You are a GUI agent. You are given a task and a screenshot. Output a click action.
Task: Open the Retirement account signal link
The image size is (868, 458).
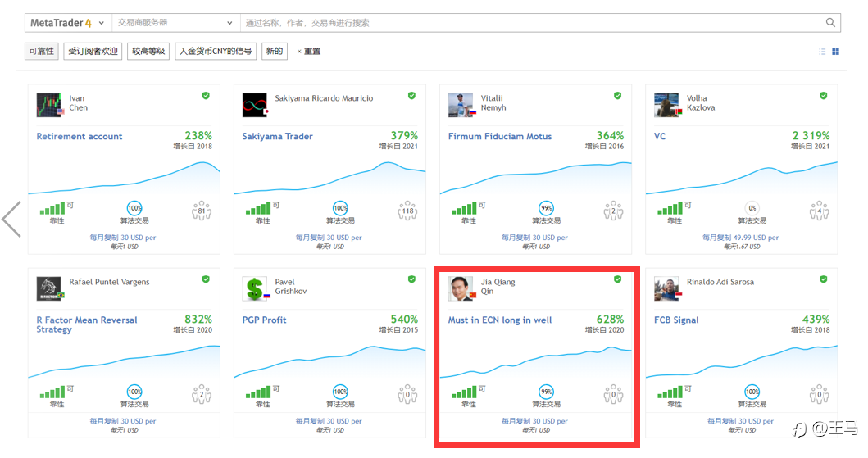pos(80,136)
